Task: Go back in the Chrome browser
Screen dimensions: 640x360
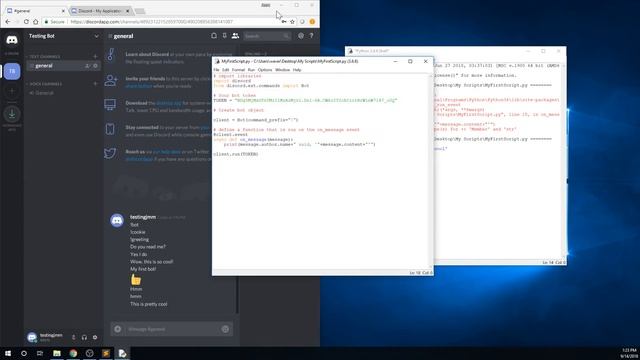Action: 8,22
